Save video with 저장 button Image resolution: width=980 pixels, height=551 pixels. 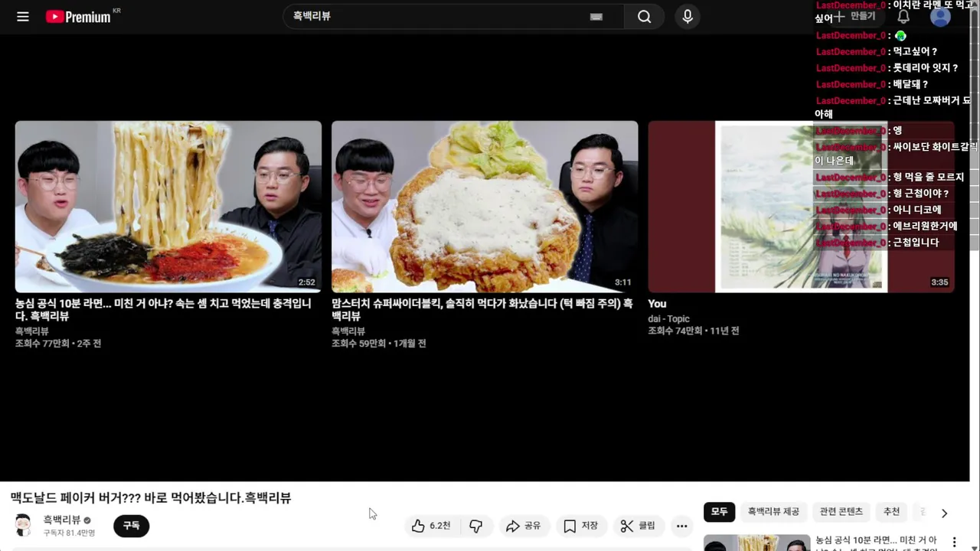(581, 526)
